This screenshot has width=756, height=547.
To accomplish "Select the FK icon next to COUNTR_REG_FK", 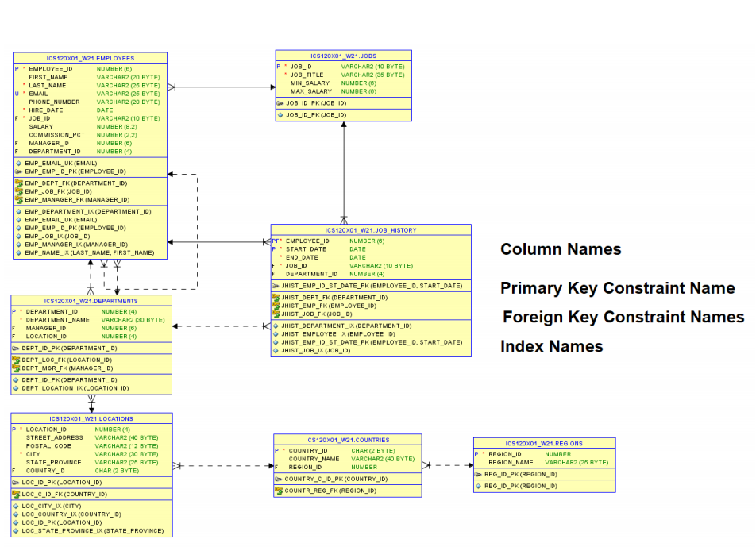I will click(x=279, y=491).
